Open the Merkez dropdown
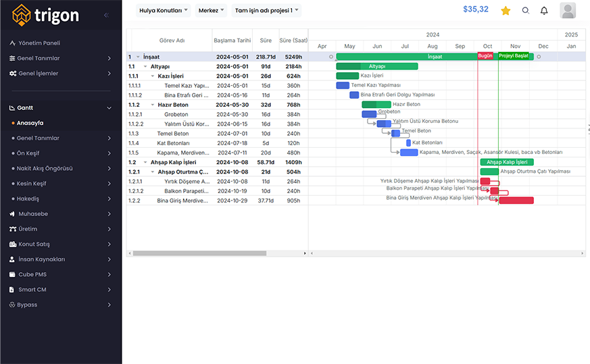 [x=211, y=11]
